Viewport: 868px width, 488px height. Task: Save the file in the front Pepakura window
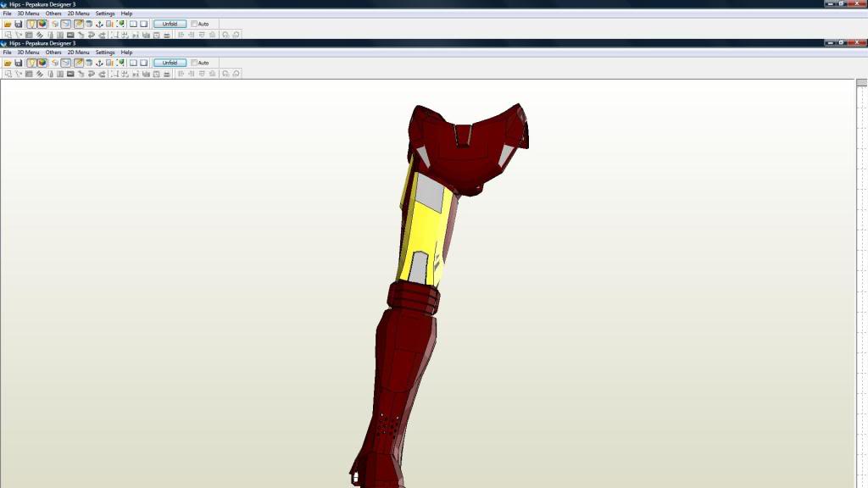point(19,63)
